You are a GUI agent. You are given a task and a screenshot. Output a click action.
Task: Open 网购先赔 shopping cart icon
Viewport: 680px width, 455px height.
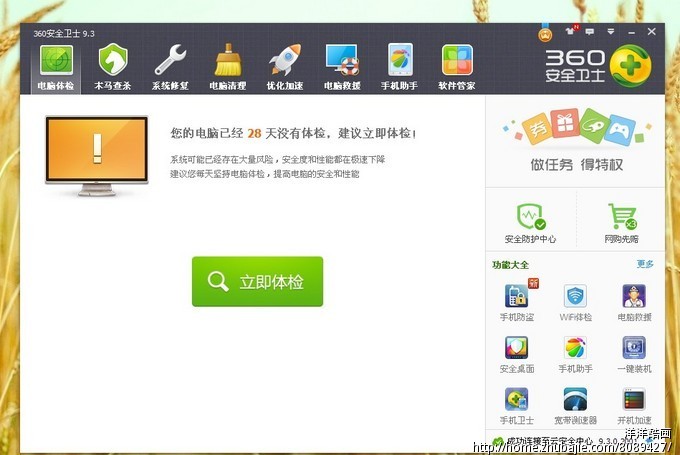621,223
